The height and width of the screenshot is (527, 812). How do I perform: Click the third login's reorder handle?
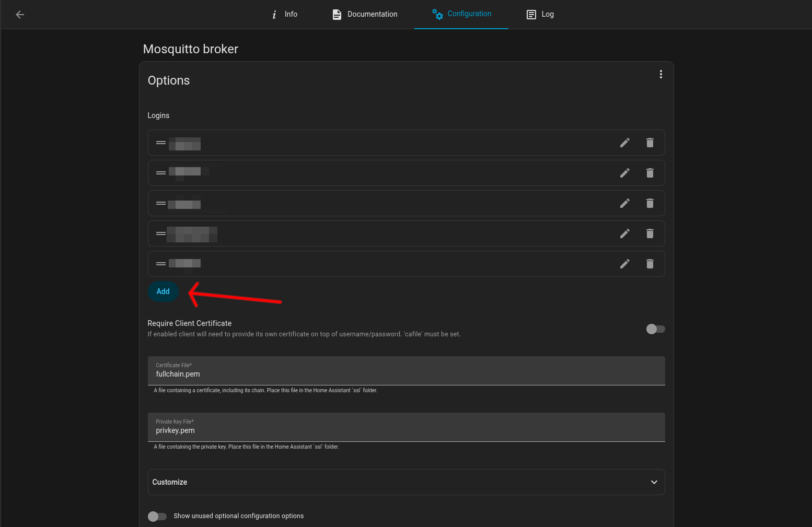click(x=161, y=203)
